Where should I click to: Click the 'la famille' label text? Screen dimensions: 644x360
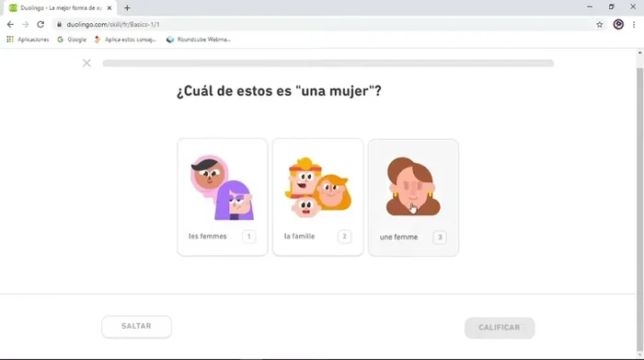[x=299, y=237]
